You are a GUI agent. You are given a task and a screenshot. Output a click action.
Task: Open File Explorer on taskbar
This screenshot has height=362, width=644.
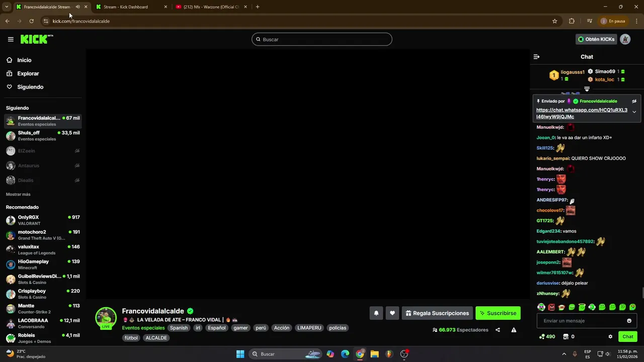[374, 354]
